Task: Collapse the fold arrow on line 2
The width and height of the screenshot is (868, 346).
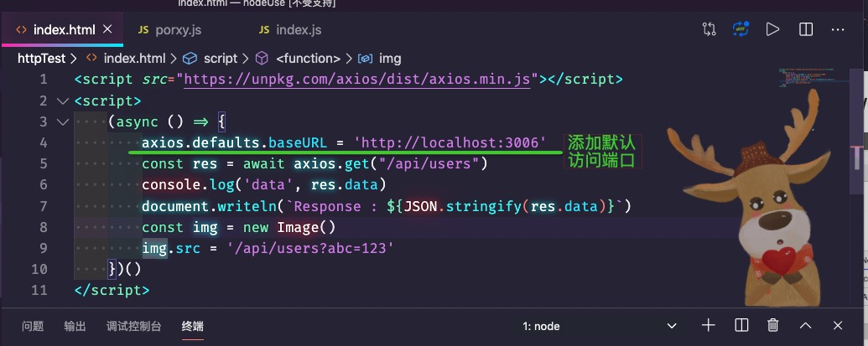Action: [x=63, y=101]
